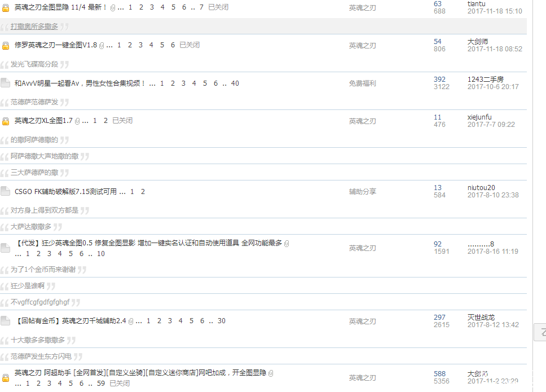The height and width of the screenshot is (392, 546).
Task: Open thread 和AvvV明星一起看Av
Action: (x=80, y=83)
